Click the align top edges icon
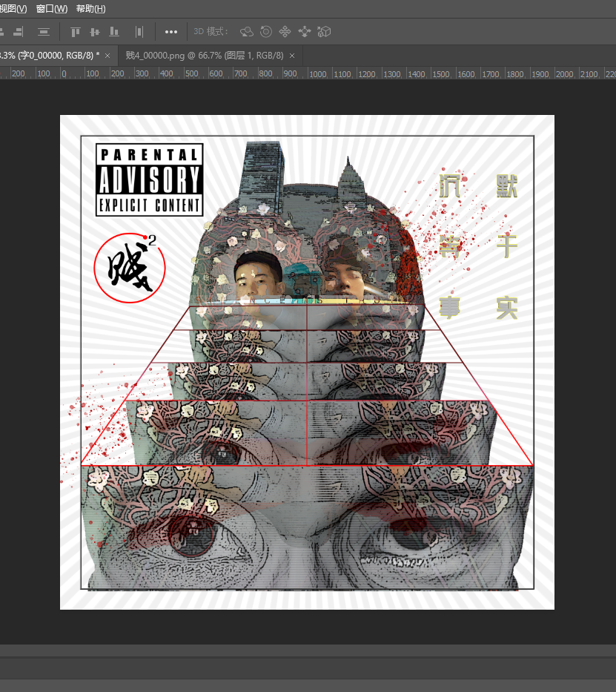Screen dimensions: 616x692 click(x=76, y=32)
